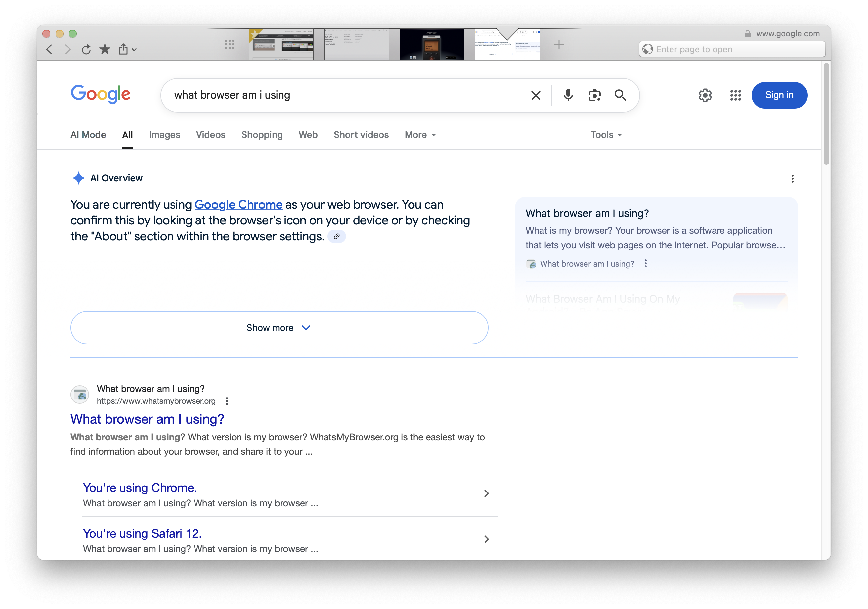Switch to the Videos tab
Image resolution: width=868 pixels, height=609 pixels.
tap(211, 135)
